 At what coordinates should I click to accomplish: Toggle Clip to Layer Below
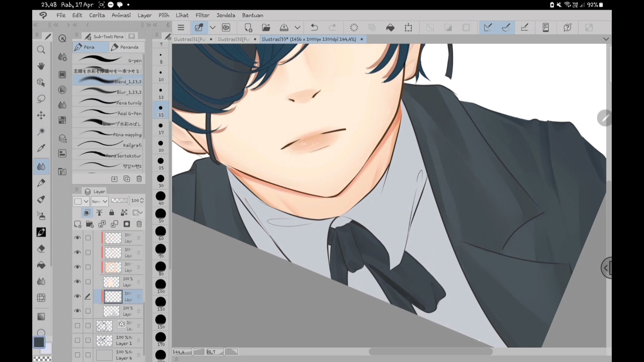tap(87, 213)
